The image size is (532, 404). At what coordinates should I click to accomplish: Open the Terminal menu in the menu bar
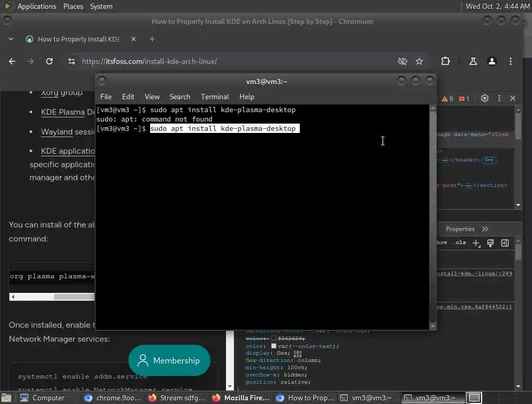[x=215, y=97]
